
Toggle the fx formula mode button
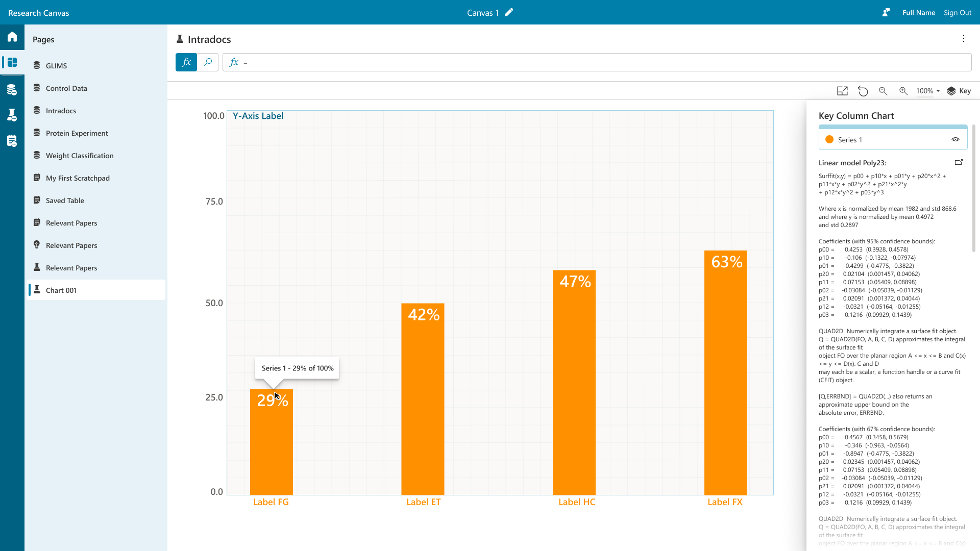[186, 62]
